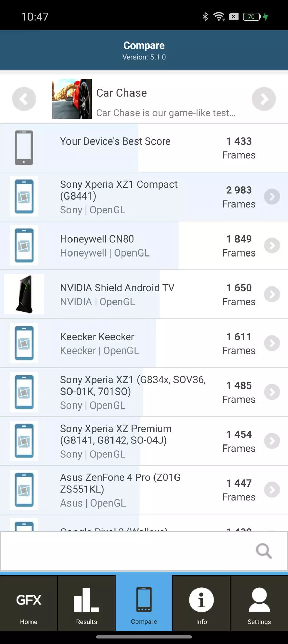This screenshot has height=644, width=288.
Task: Click the Wi-Fi status bar icon
Action: click(x=219, y=16)
